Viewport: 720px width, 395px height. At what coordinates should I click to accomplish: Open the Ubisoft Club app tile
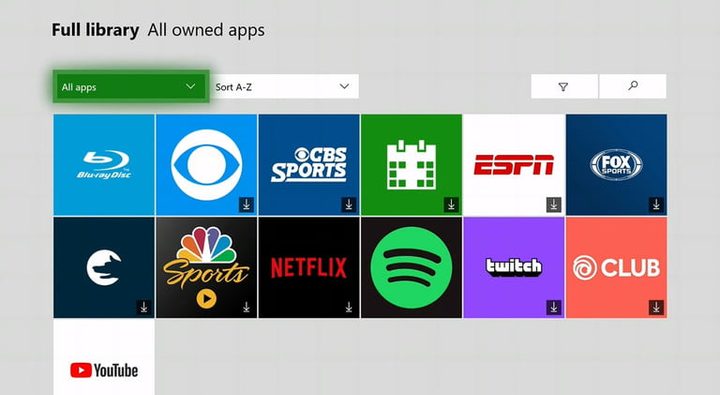coord(616,267)
